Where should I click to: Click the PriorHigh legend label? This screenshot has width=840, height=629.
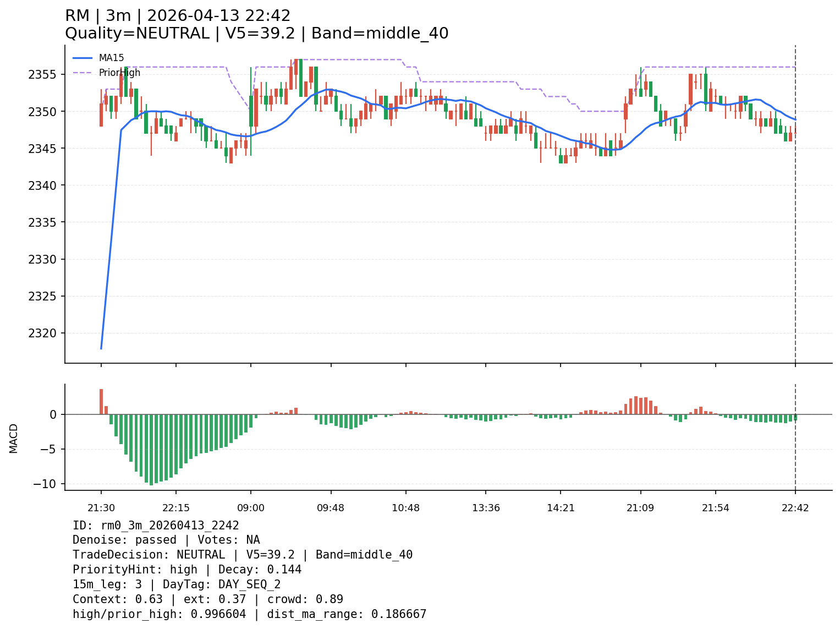pos(119,73)
